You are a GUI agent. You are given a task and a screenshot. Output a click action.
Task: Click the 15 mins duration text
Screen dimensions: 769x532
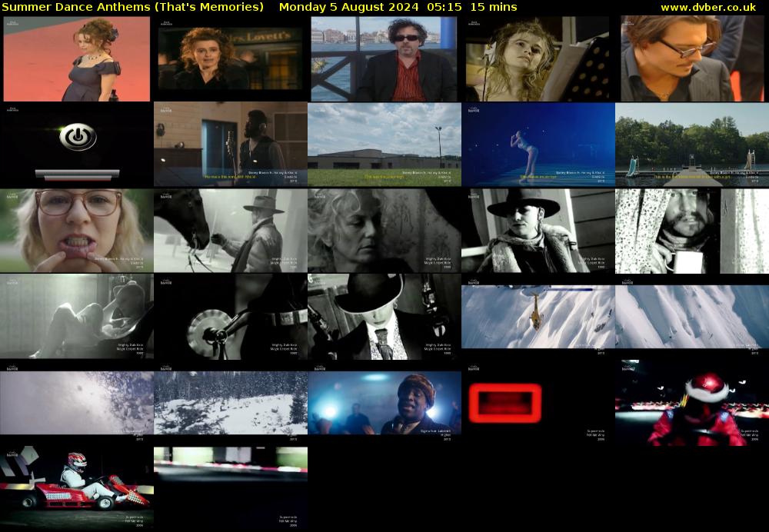494,7
